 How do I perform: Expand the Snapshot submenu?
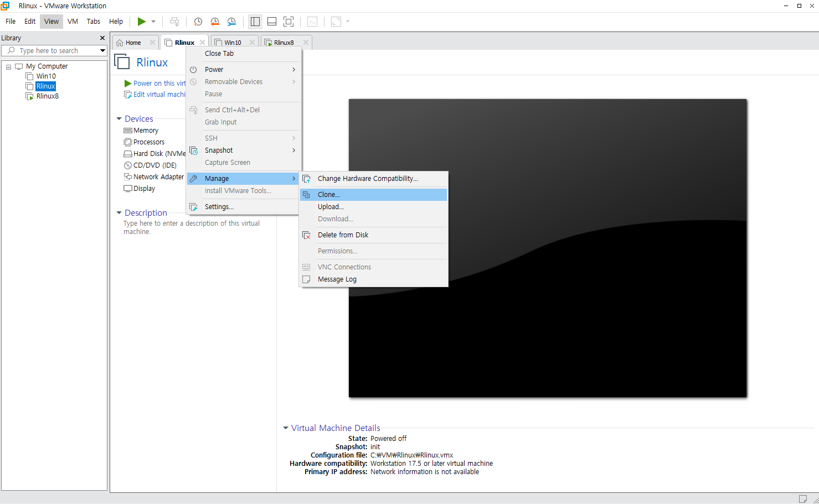coord(244,150)
